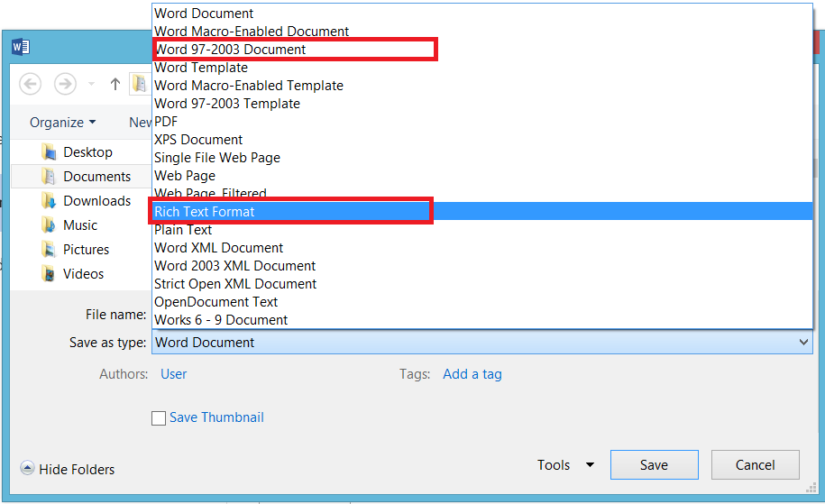825x504 pixels.
Task: Choose Word Macro-Enabled Template format
Action: tap(482, 86)
